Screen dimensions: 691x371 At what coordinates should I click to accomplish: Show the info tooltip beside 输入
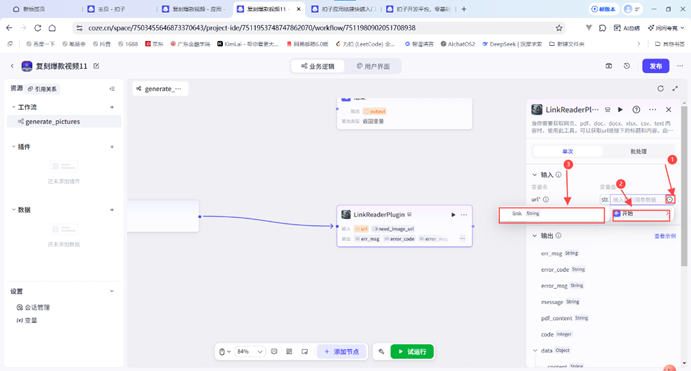[x=558, y=175]
